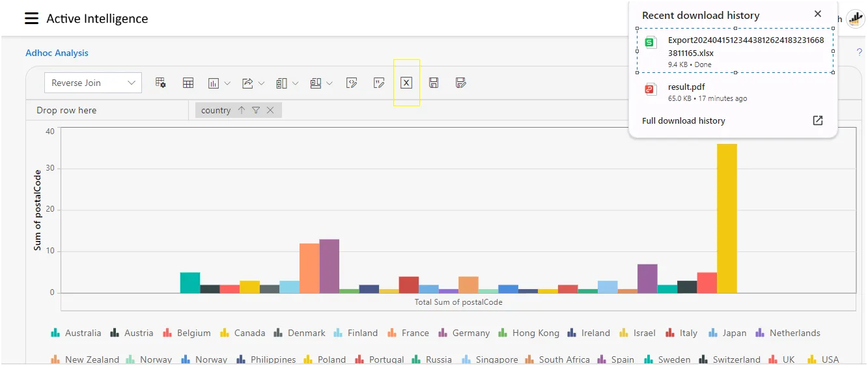Image resolution: width=868 pixels, height=366 pixels.
Task: Select the purple Germany bar near 13
Action: click(x=329, y=266)
